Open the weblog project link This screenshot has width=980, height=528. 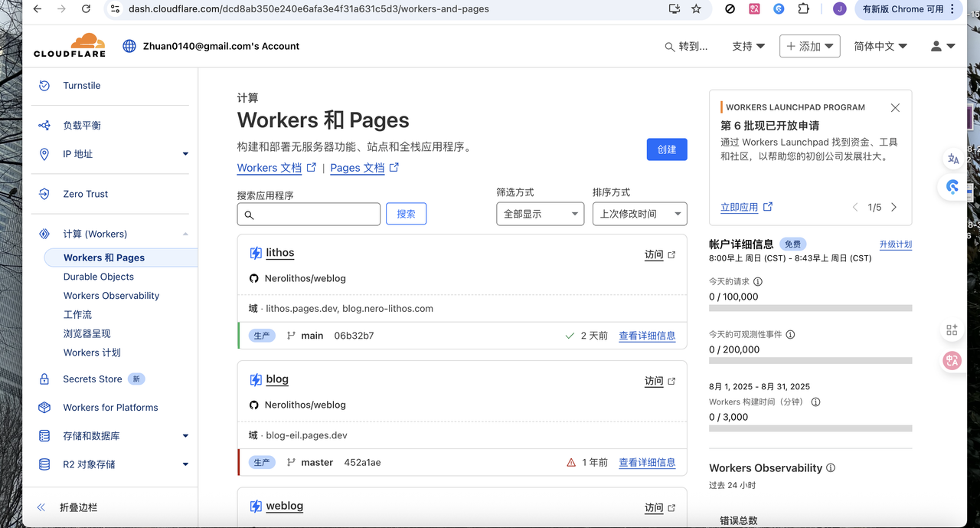pyautogui.click(x=285, y=506)
